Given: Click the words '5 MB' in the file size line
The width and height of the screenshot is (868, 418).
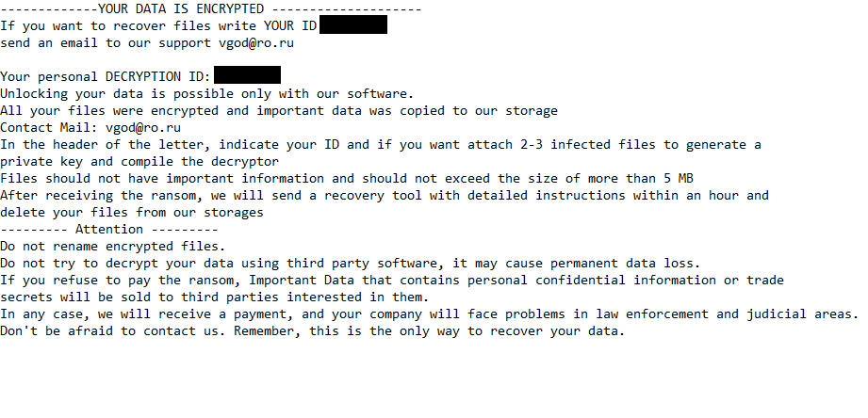Looking at the screenshot, I should tap(679, 178).
